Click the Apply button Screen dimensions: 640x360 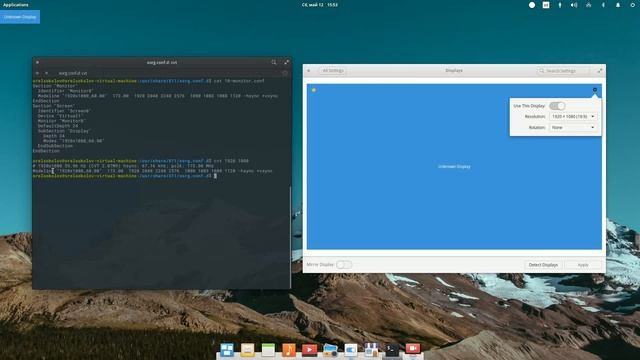point(583,265)
